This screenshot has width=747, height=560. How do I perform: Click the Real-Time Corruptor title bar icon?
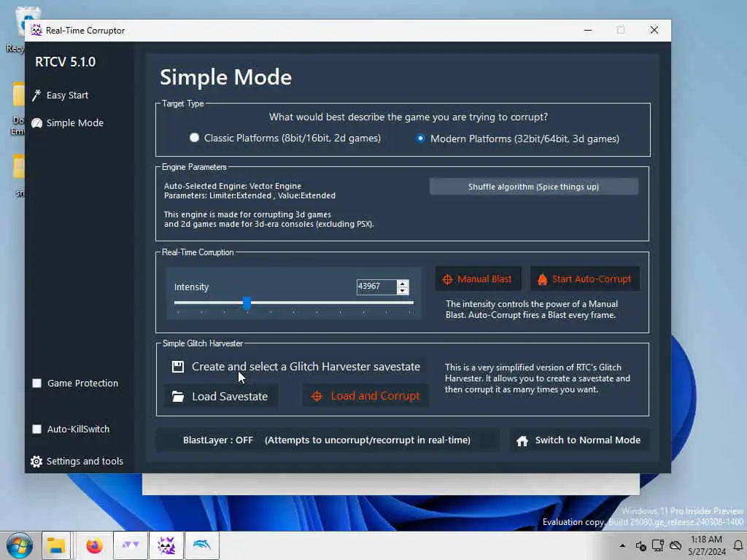point(36,31)
